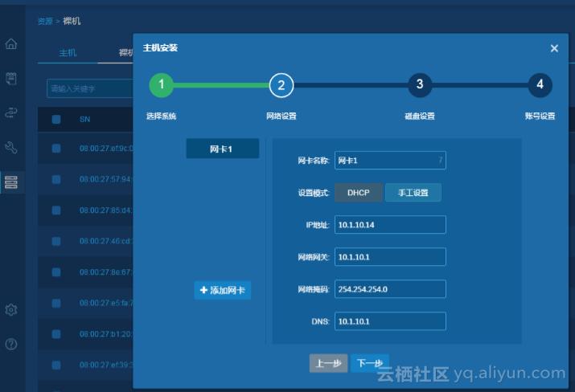Check the row starting 08:00:27:46:cd

[x=56, y=241]
